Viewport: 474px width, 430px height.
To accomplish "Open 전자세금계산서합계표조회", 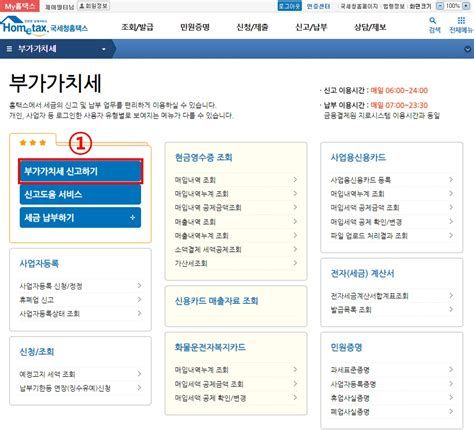I will 369,296.
